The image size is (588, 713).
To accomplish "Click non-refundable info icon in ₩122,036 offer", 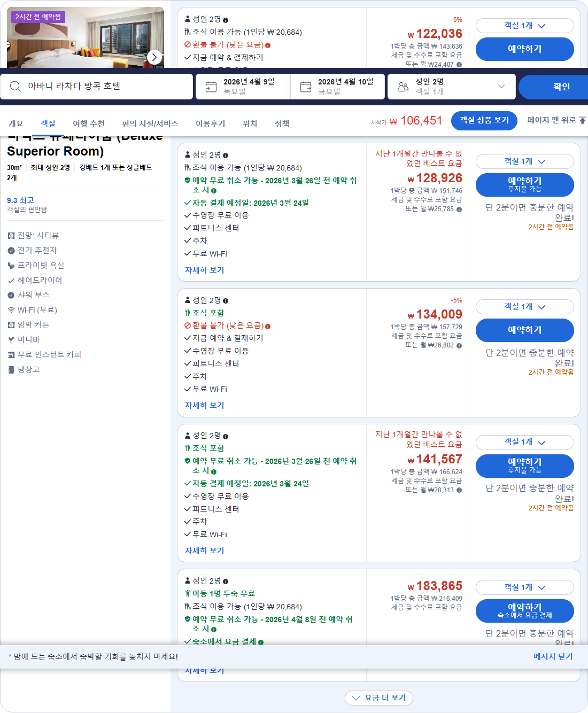I will click(x=268, y=45).
